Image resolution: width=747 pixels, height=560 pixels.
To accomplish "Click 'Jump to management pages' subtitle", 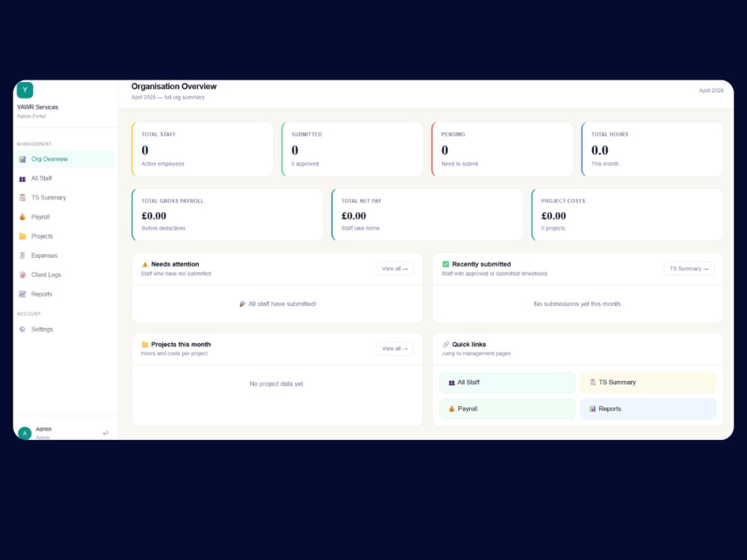I will [x=476, y=354].
